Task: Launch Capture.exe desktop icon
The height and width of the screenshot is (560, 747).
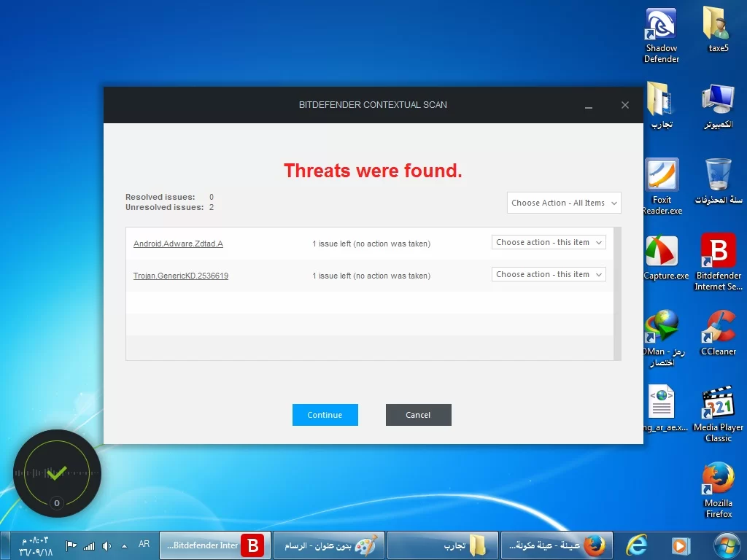Action: coord(665,257)
